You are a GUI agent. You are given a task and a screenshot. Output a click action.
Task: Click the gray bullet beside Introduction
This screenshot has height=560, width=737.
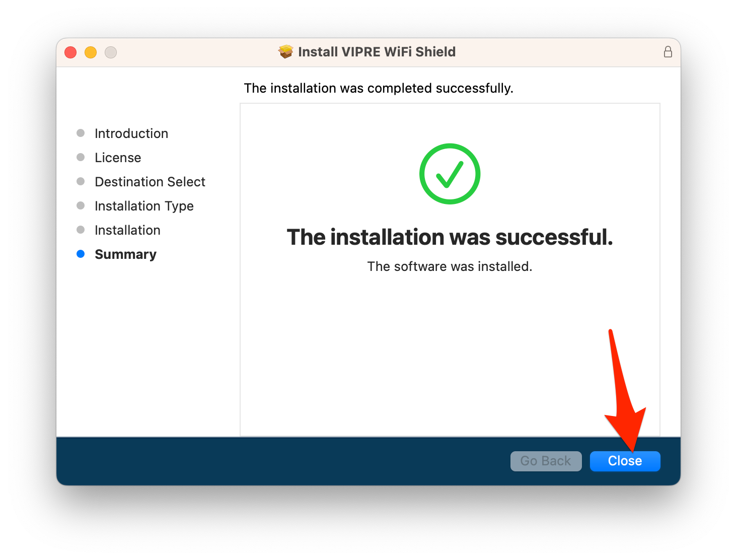81,133
